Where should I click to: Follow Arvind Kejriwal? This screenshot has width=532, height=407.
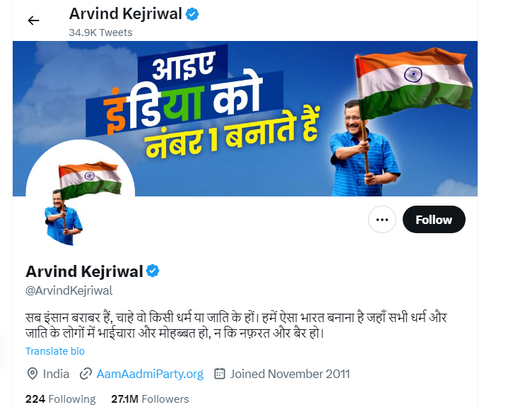click(x=434, y=220)
